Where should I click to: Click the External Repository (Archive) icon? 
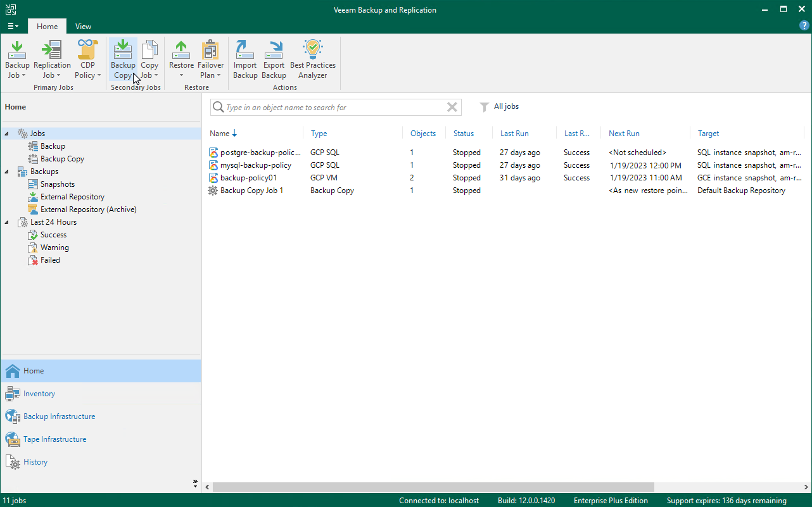[33, 210]
